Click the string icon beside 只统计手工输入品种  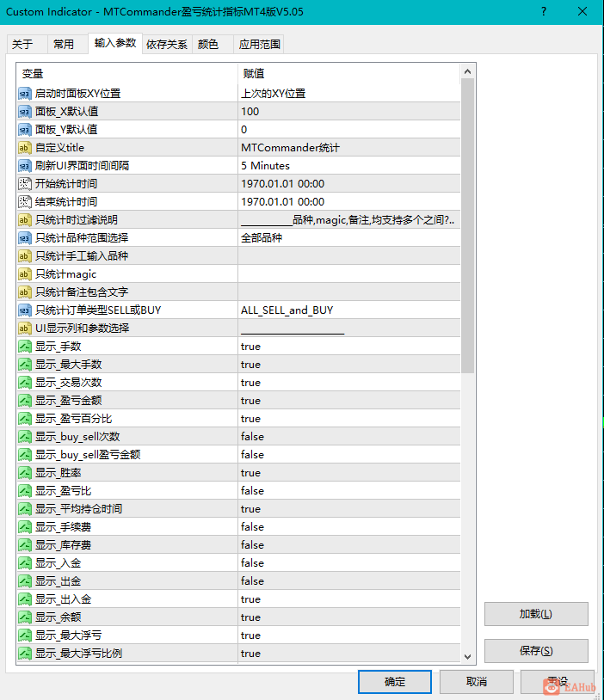click(x=25, y=256)
